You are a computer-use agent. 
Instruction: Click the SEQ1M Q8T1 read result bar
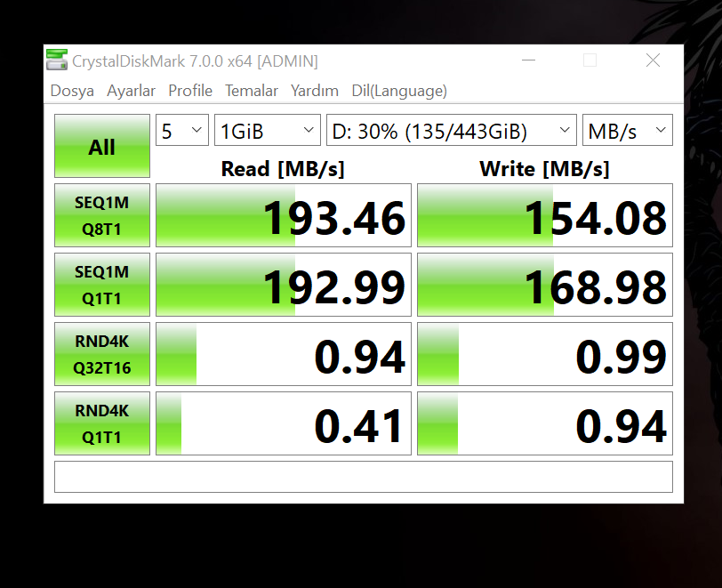pyautogui.click(x=283, y=214)
